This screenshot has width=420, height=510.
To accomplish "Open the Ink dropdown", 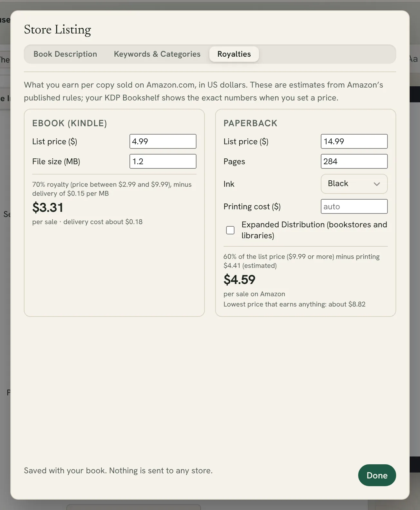I will (x=354, y=184).
